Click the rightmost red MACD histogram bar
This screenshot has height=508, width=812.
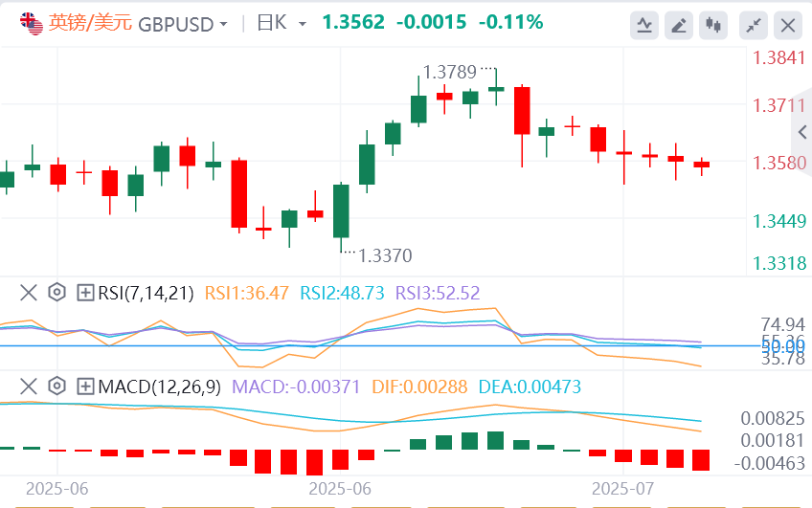[701, 460]
